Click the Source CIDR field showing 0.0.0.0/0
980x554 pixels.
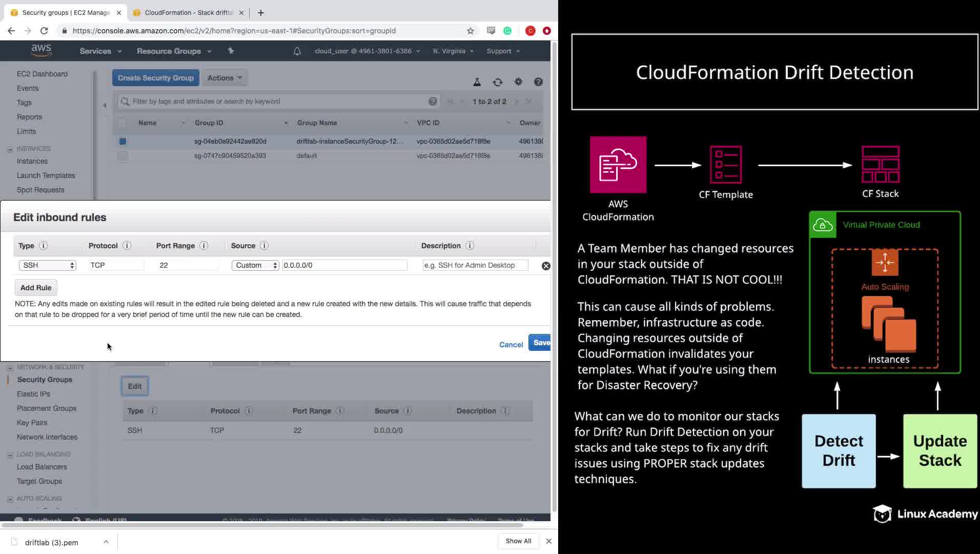point(344,265)
